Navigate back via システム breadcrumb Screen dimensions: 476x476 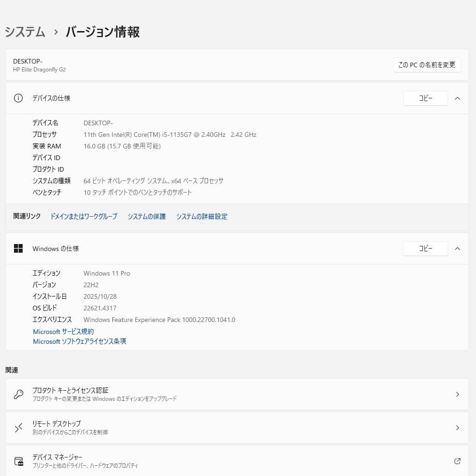pos(25,32)
